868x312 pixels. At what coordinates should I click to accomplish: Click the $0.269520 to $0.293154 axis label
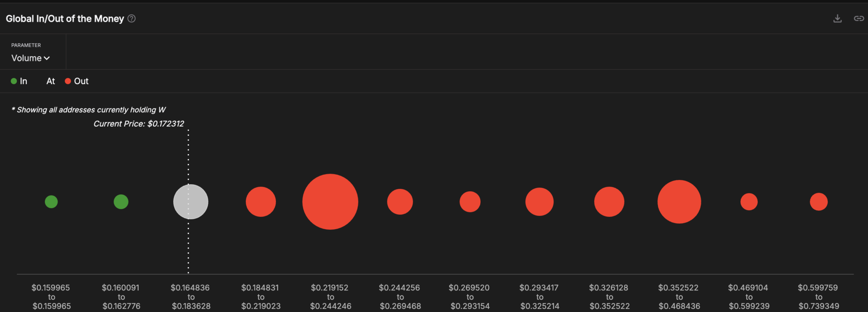(470, 297)
